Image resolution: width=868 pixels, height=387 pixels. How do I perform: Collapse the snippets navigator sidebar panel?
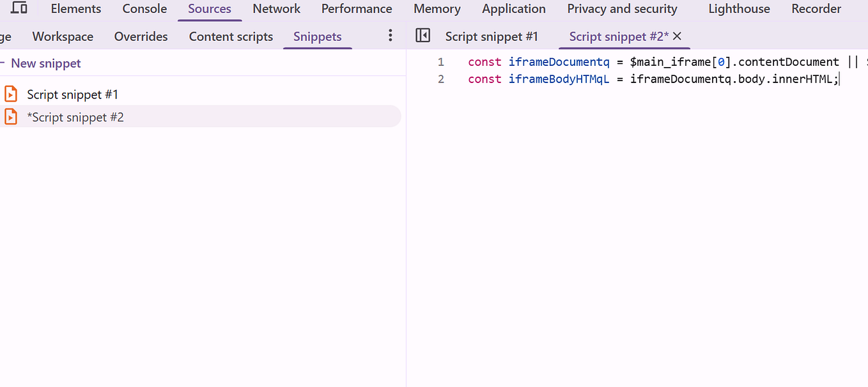422,36
